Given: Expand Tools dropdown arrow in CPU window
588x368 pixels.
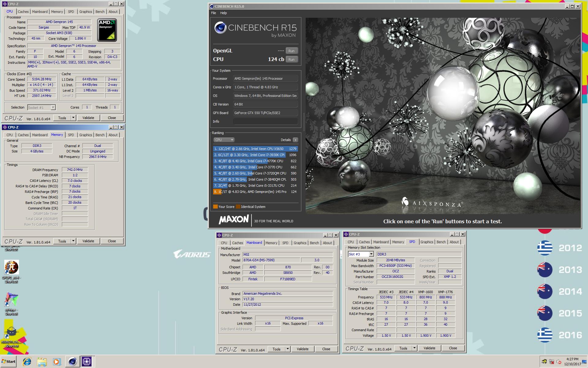Looking at the screenshot, I should pyautogui.click(x=73, y=118).
